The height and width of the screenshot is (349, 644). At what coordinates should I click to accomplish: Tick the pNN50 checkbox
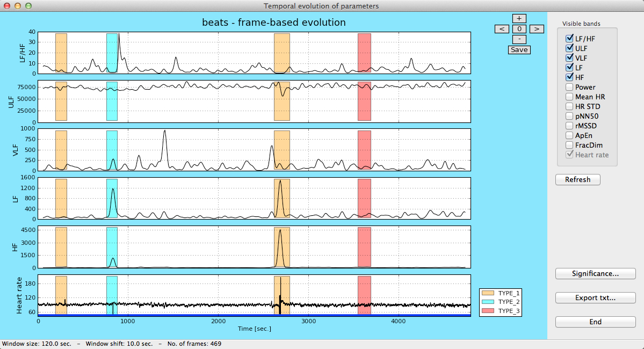569,116
